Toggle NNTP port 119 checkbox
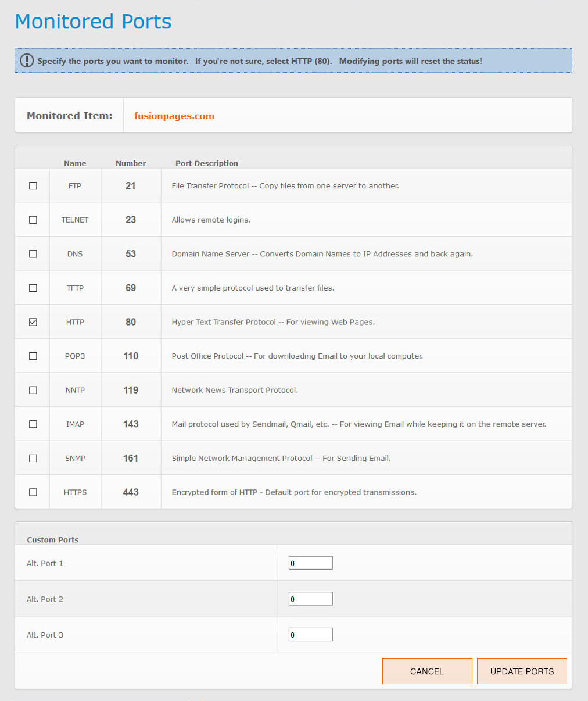The height and width of the screenshot is (701, 588). point(33,390)
